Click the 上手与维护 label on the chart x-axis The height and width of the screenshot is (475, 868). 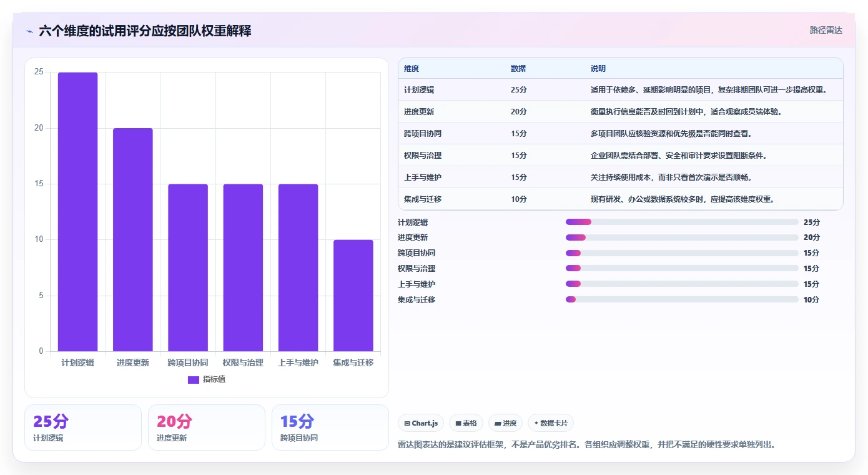(298, 362)
